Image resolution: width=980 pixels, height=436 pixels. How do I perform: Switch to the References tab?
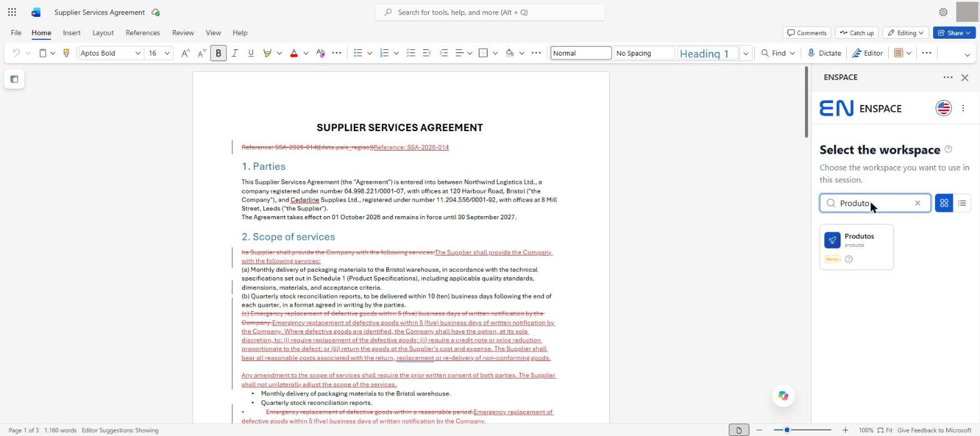[x=142, y=32]
